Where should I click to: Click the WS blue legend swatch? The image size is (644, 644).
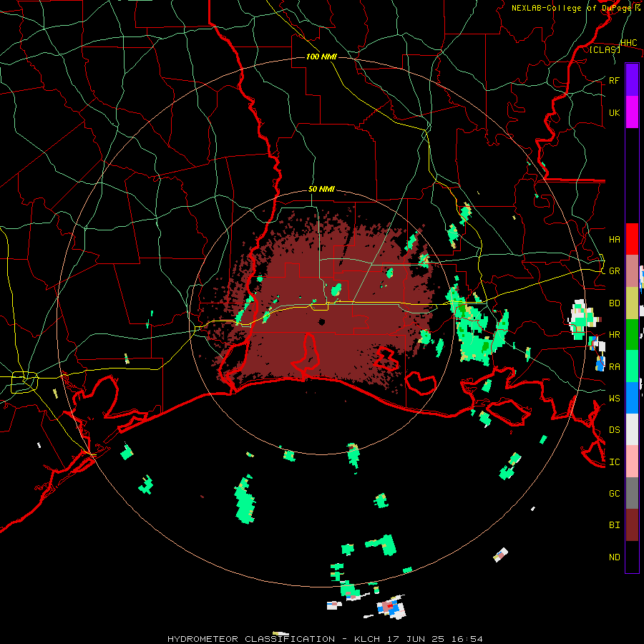point(632,398)
